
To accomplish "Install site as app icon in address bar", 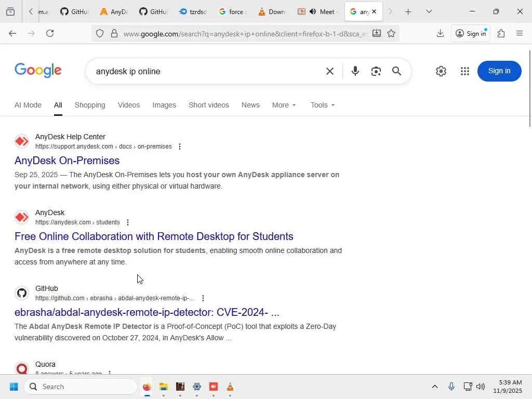I will click(x=377, y=33).
